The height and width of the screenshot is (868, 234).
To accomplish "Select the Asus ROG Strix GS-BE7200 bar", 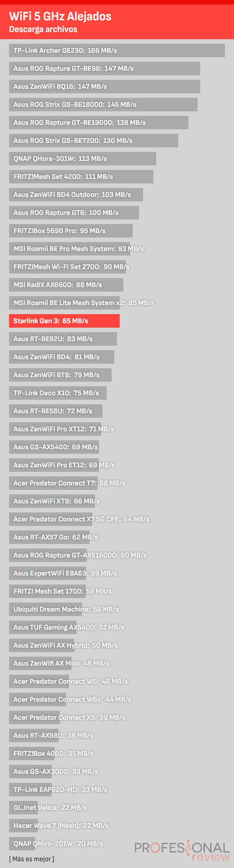I will (94, 141).
